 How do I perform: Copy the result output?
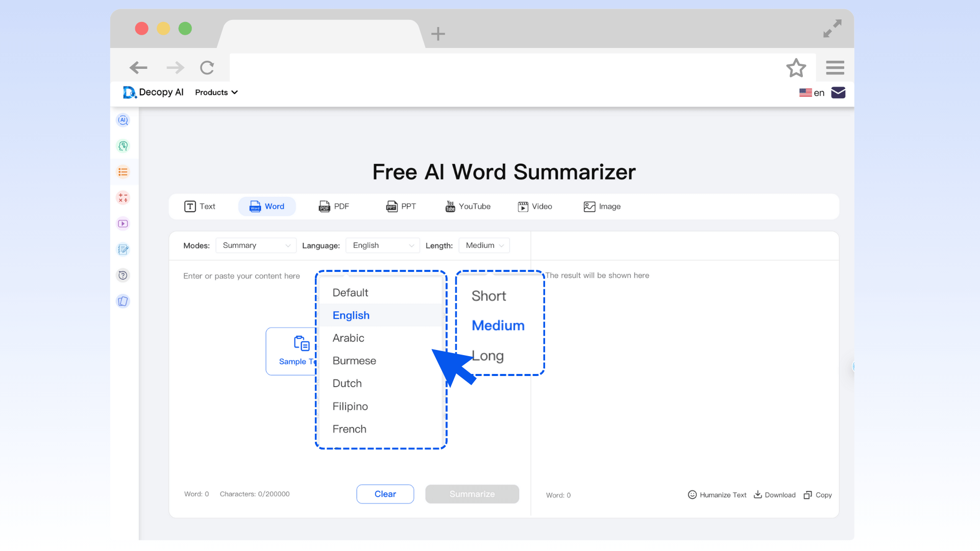[818, 495]
